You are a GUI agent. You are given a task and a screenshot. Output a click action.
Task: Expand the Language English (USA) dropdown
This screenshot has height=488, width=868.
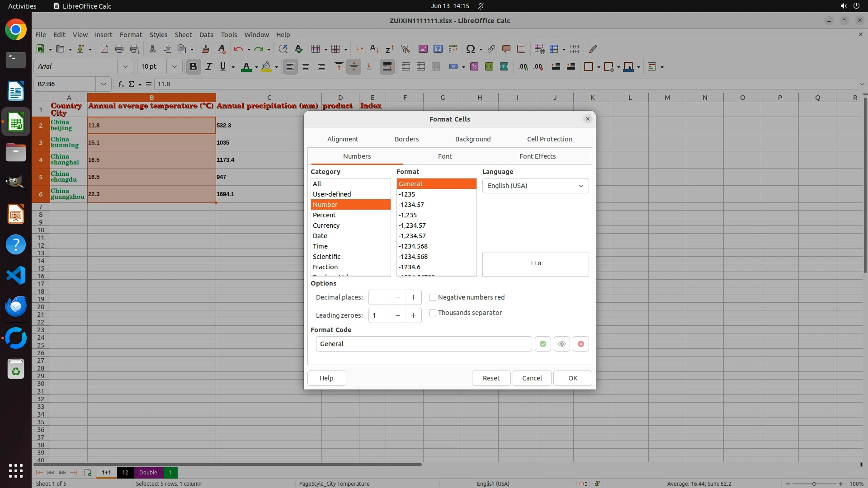(x=580, y=186)
